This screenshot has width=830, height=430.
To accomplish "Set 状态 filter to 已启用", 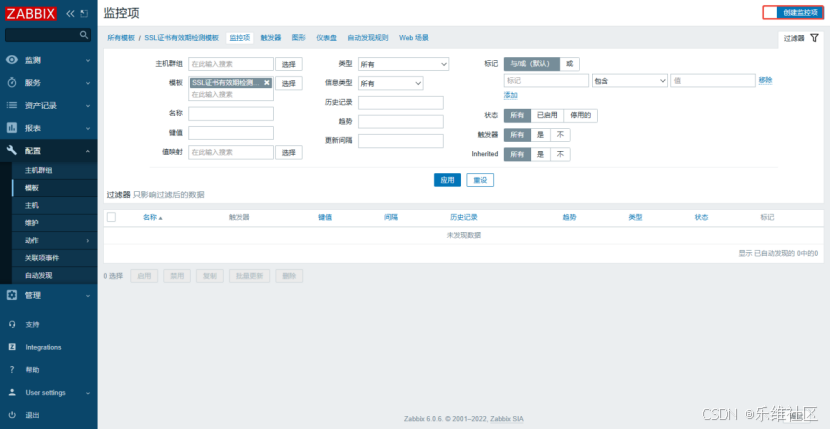I will pyautogui.click(x=547, y=115).
